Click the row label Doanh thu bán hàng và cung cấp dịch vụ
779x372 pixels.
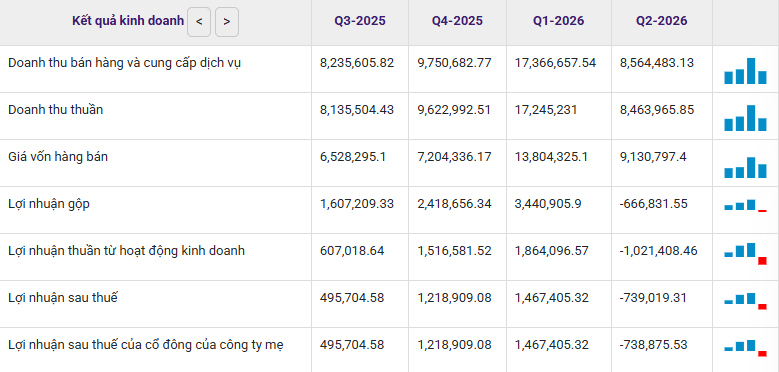125,64
